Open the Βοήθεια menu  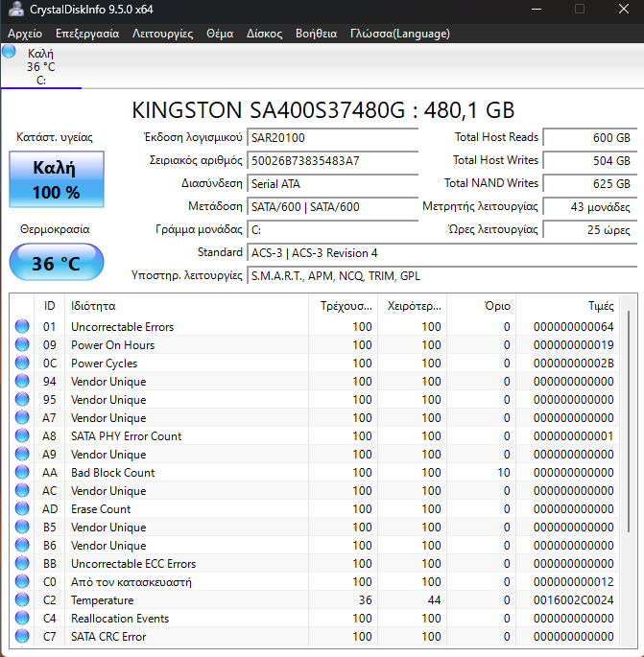click(x=316, y=34)
